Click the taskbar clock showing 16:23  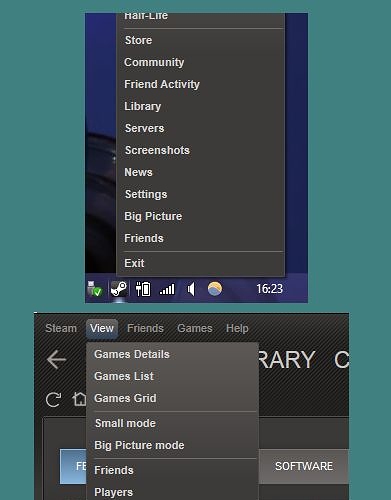pyautogui.click(x=269, y=289)
